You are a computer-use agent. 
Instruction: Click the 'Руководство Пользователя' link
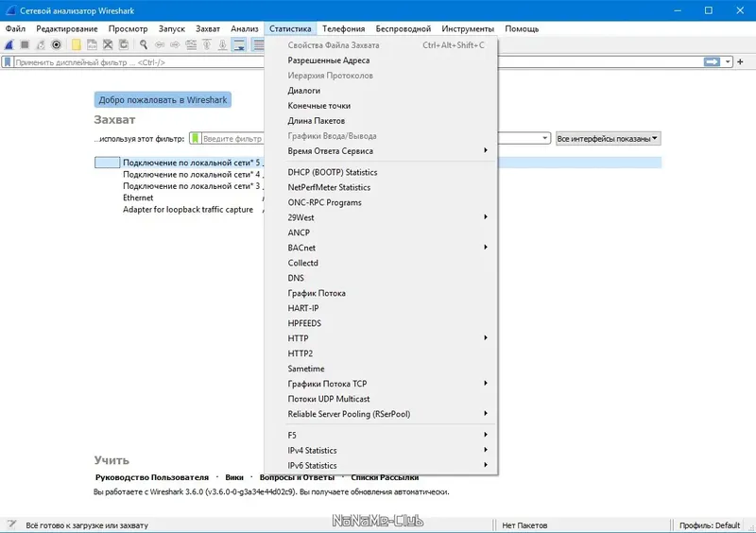tap(152, 477)
